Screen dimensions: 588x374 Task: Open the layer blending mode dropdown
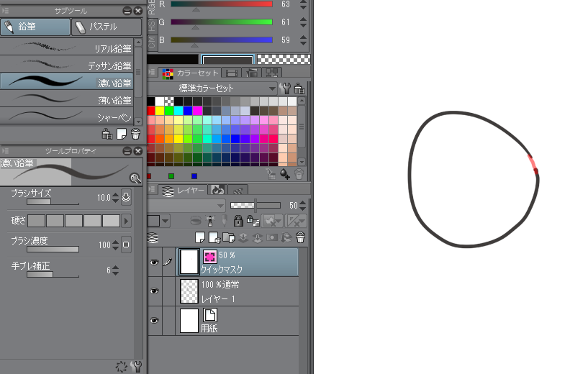[x=186, y=206]
